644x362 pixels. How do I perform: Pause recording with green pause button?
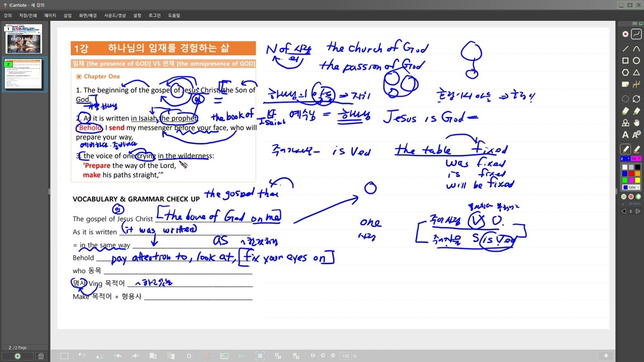tap(624, 197)
